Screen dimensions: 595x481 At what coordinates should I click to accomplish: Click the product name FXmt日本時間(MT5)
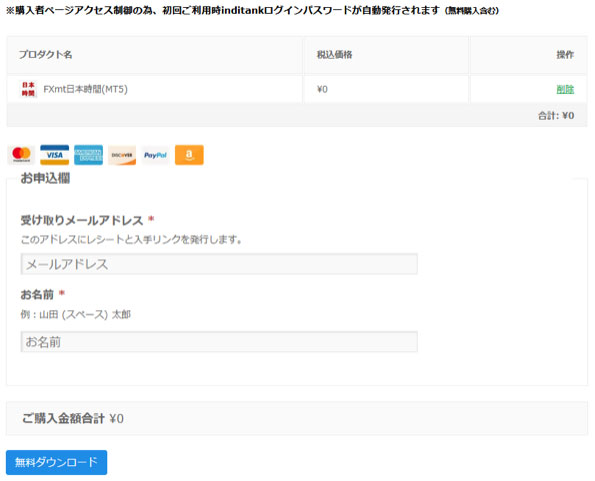coord(85,89)
